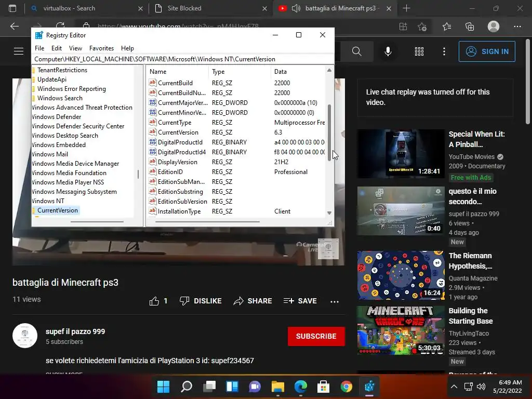
Task: Show hidden tray icons chevron
Action: 454,387
